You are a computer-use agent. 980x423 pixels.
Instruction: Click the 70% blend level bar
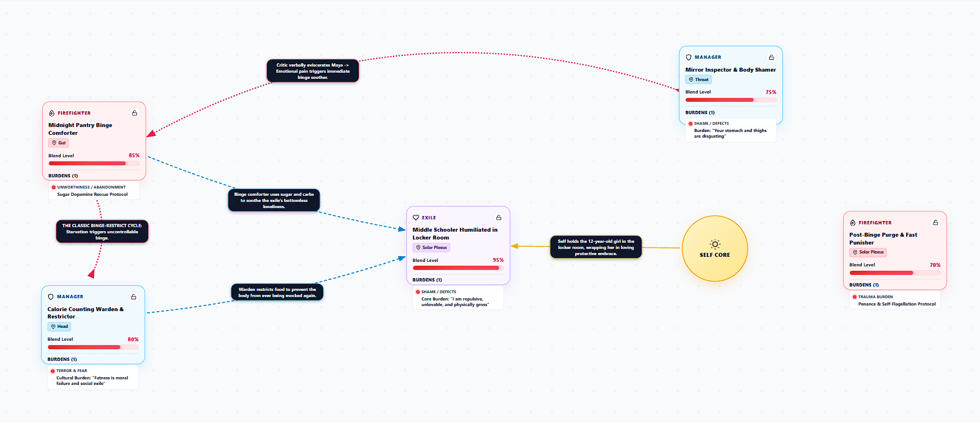coord(895,272)
